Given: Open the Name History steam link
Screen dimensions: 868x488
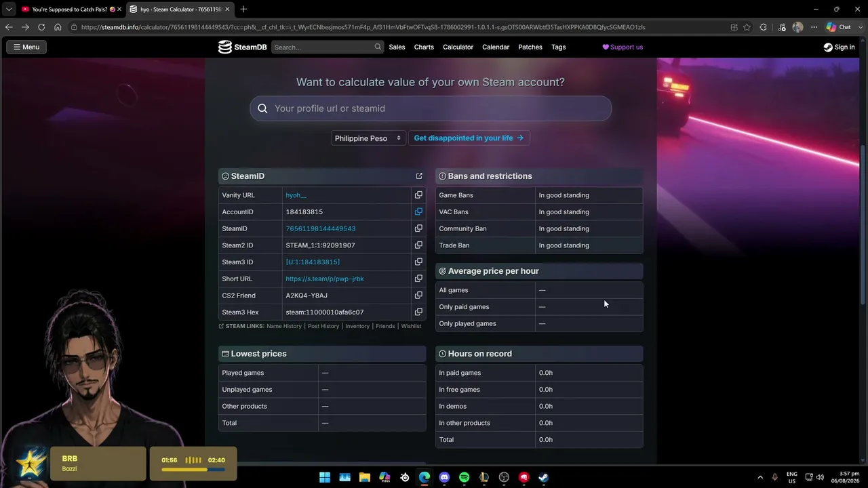Looking at the screenshot, I should pos(284,326).
